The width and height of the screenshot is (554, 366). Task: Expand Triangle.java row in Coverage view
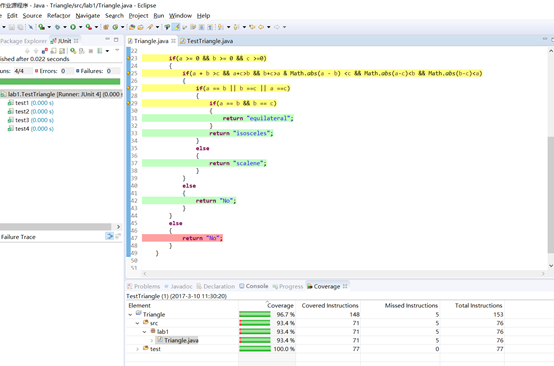pyautogui.click(x=152, y=341)
